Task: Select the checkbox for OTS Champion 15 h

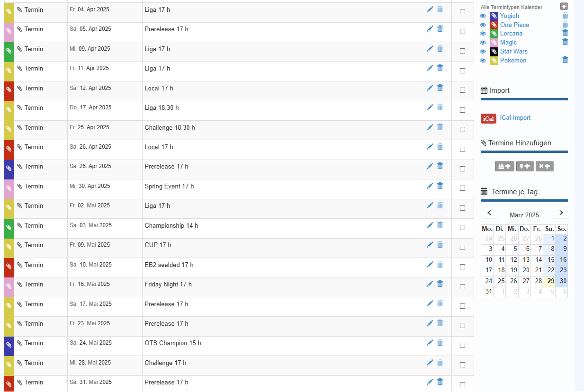Action: tap(462, 345)
